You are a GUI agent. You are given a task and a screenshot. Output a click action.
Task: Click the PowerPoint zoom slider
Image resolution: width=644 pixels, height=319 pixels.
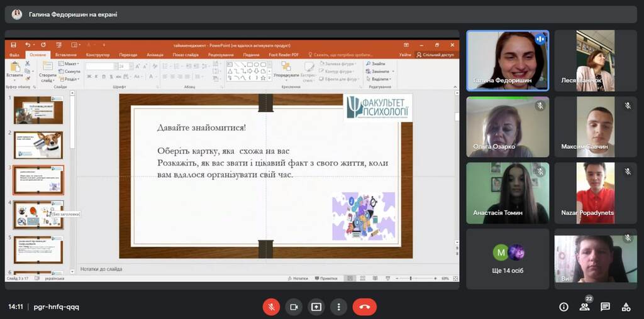click(x=411, y=278)
